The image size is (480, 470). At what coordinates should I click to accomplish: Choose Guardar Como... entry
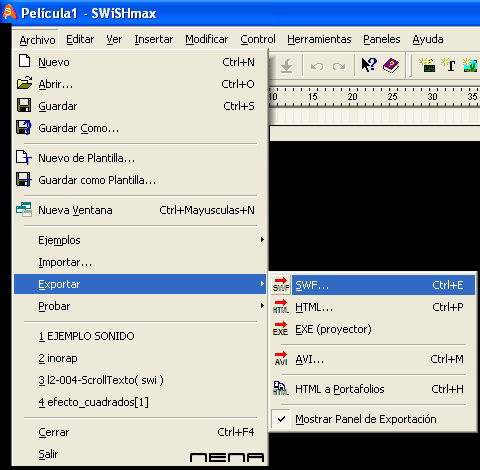point(139,128)
